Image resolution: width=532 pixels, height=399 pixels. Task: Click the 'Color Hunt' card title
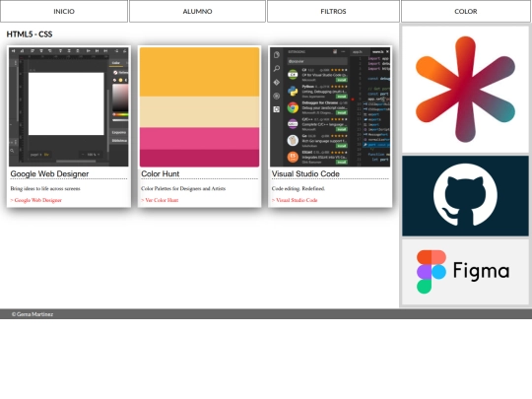click(161, 173)
